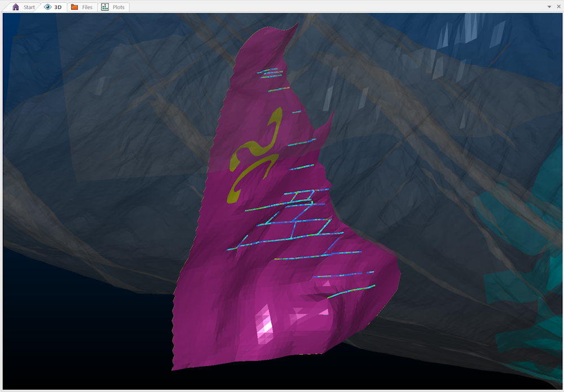Screen dimensions: 564x392
Task: Switch to the Start tab label
Action: coord(29,7)
